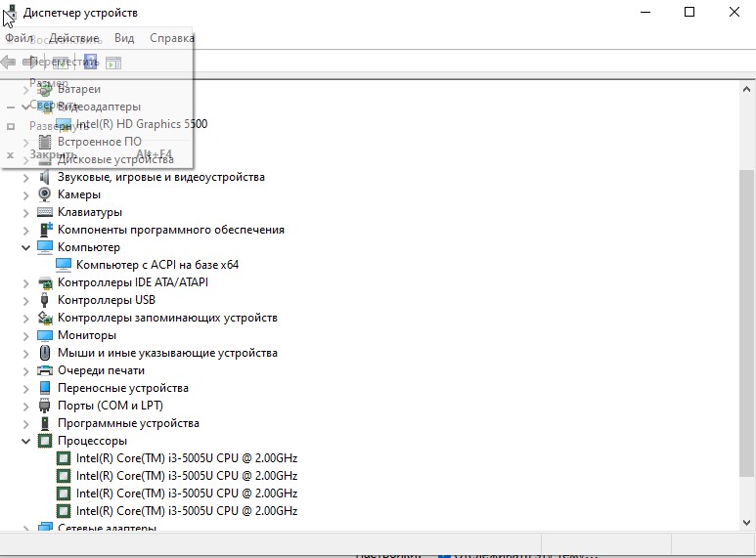
Task: Expand the Звуковые, игровые и видеоустройства node
Action: click(26, 178)
